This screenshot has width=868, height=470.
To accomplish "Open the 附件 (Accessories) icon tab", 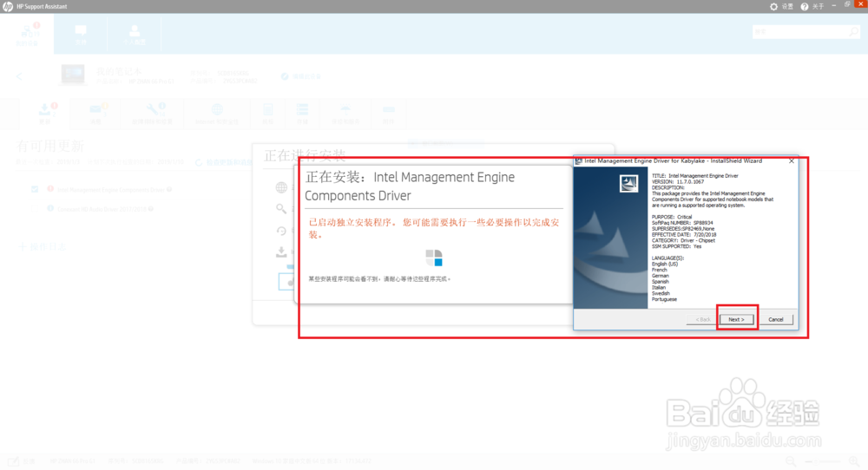I will pyautogui.click(x=389, y=113).
